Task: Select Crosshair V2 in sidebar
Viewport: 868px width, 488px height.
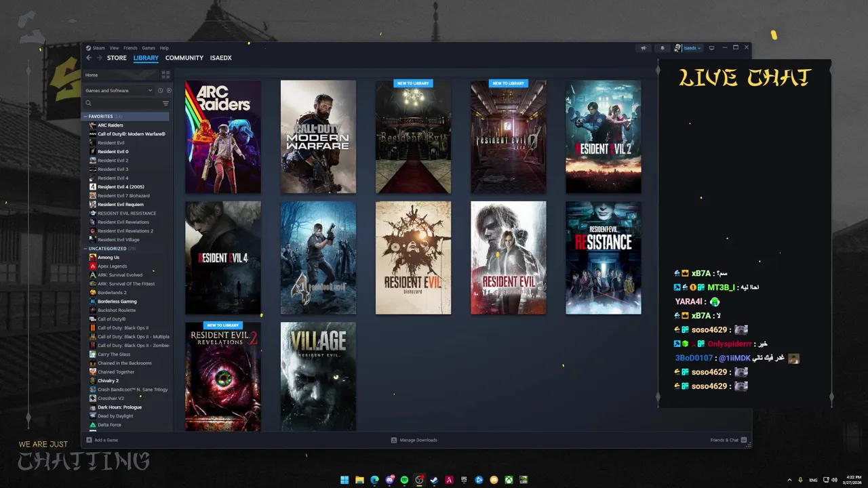Action: (111, 399)
